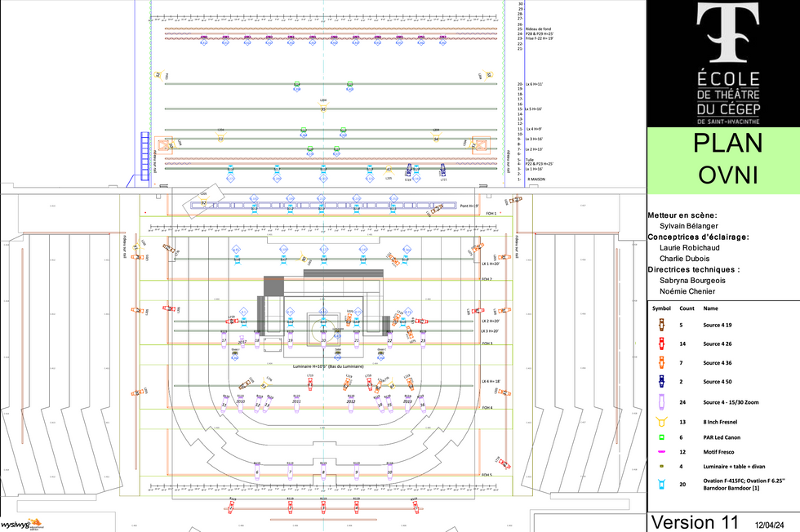Select Fresnel fixture 92 on the Pont bridge

(x=203, y=202)
